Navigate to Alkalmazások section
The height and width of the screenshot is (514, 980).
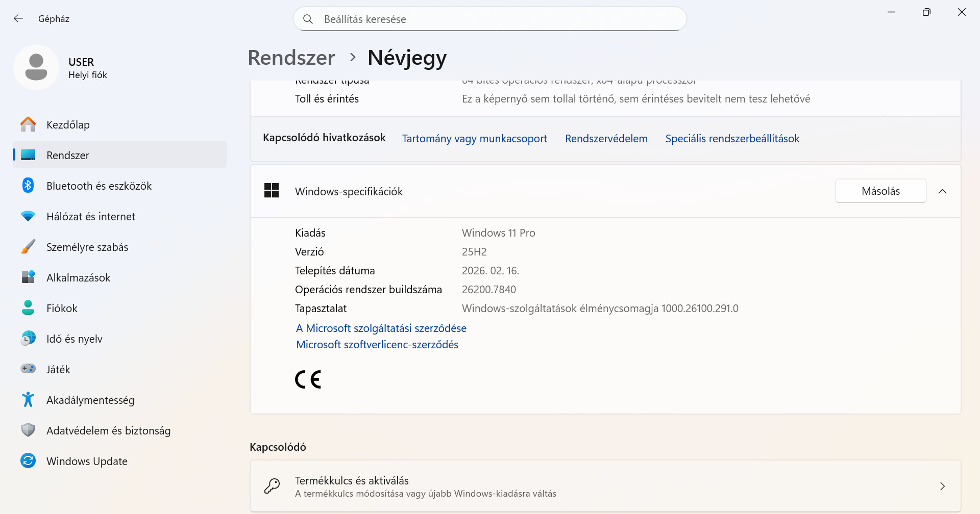tap(119, 277)
